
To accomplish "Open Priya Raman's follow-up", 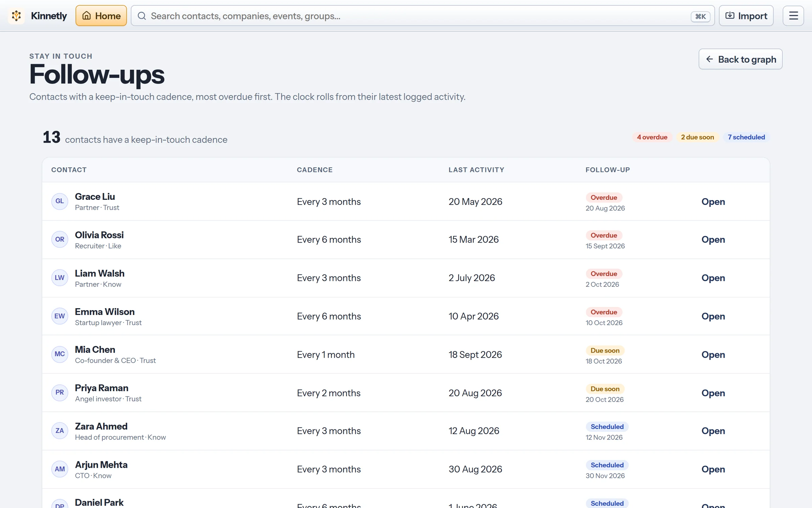I will [713, 393].
